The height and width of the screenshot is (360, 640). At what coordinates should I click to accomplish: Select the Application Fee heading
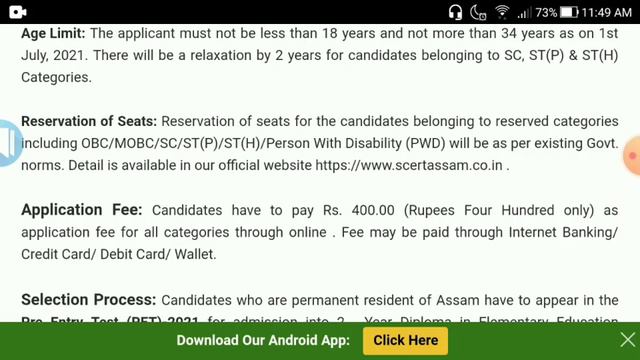(x=82, y=209)
